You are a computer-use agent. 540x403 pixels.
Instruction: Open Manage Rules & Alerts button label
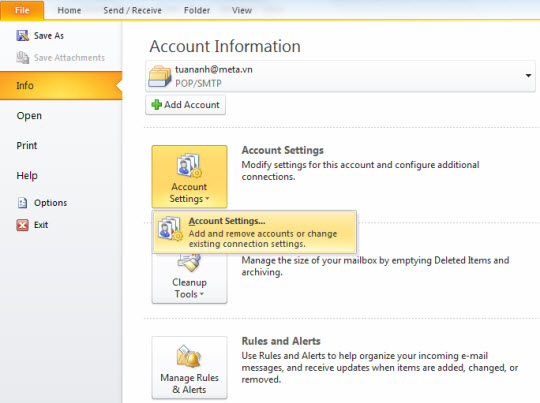coord(189,384)
